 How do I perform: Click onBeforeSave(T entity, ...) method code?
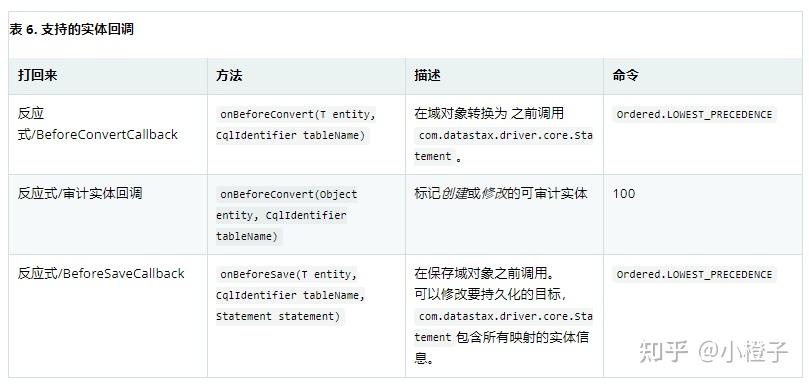(x=290, y=295)
